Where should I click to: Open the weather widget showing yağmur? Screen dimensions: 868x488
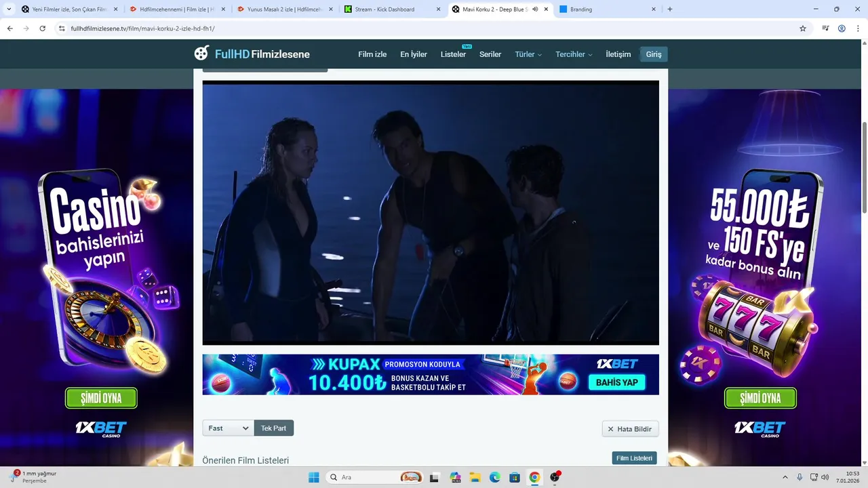tap(34, 477)
